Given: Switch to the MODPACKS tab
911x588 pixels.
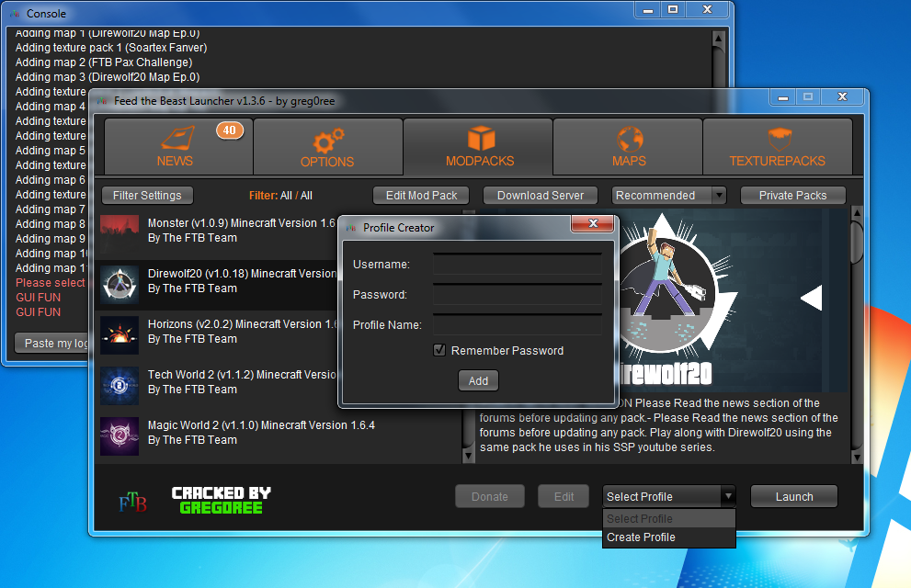Looking at the screenshot, I should coord(478,146).
